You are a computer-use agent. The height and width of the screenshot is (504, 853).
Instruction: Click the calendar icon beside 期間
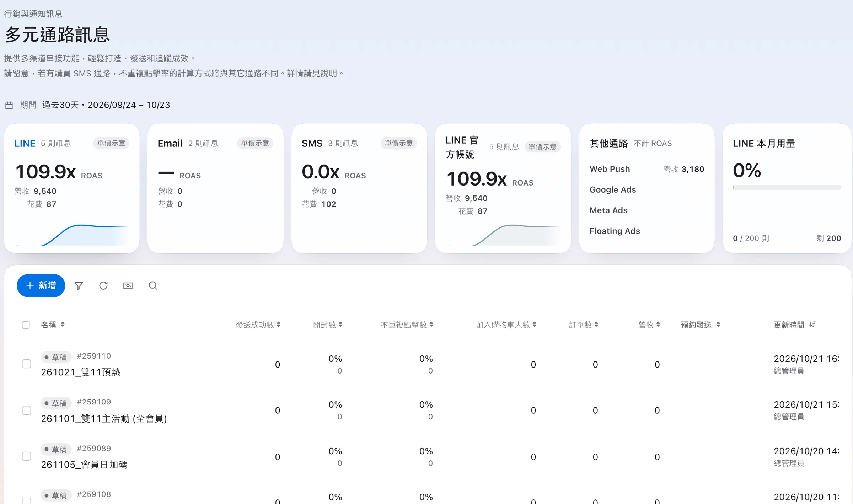click(x=9, y=105)
